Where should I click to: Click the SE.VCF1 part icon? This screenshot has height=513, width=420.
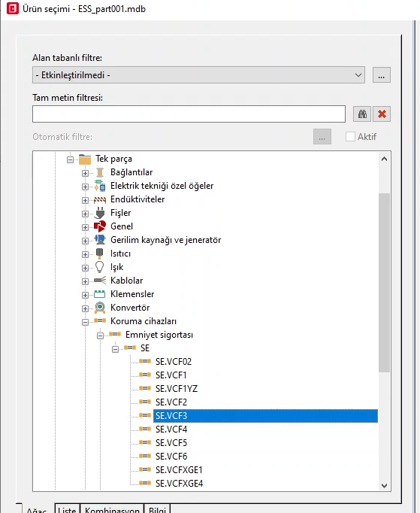point(145,375)
